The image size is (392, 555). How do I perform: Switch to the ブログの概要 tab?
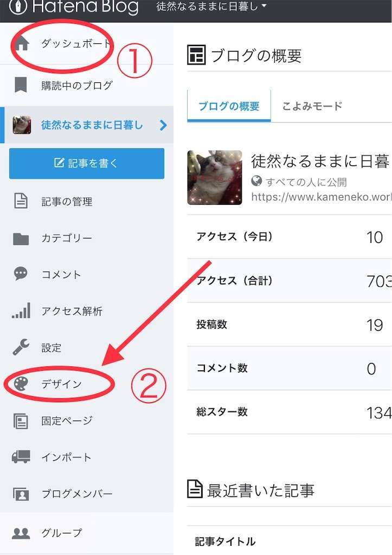229,106
